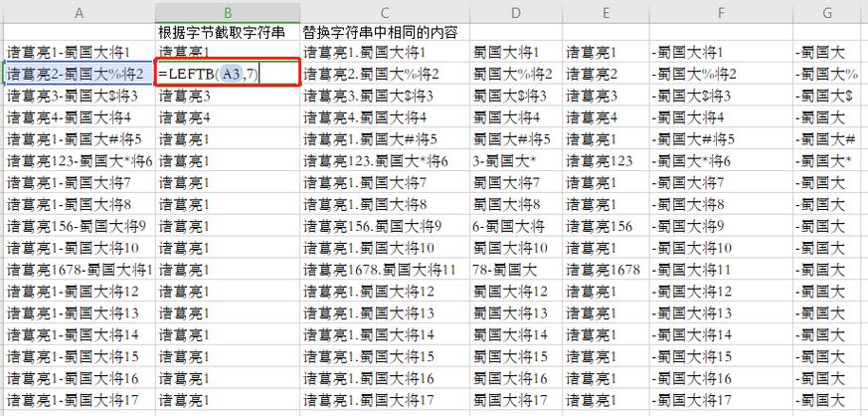This screenshot has height=416, width=868.
Task: Select column B cell 诸葛亮3
Action: pyautogui.click(x=228, y=96)
